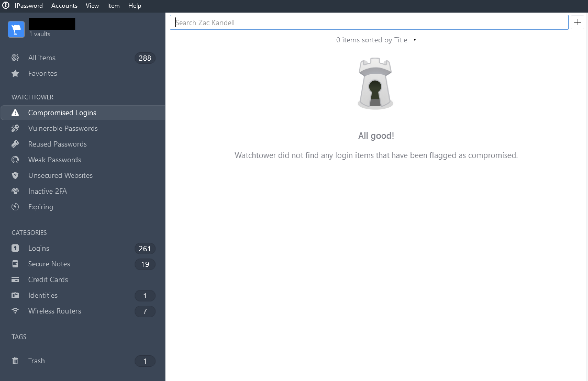Select Wireless Routers category
588x381 pixels.
point(55,311)
